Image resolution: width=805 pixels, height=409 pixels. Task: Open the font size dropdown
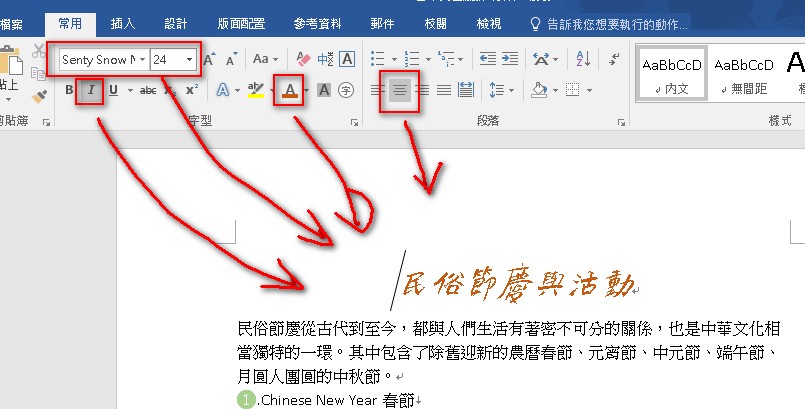189,60
